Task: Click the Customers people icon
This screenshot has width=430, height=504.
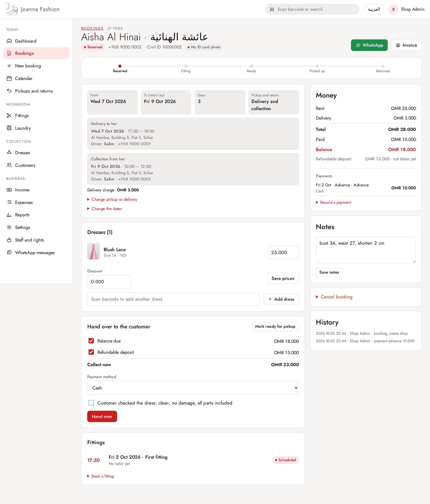Action: (9, 165)
